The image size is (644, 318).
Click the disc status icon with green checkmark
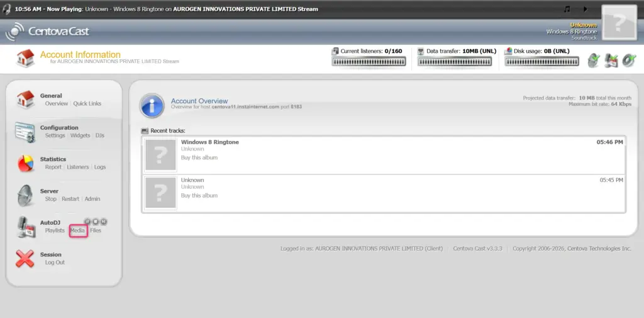(x=629, y=60)
